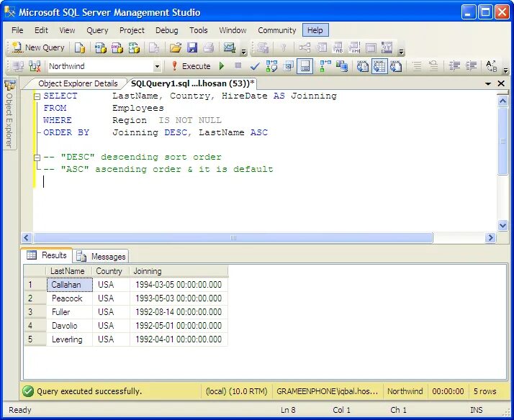This screenshot has width=514, height=420.
Task: Click the Analysis Services MDX Query icon
Action: (101, 47)
